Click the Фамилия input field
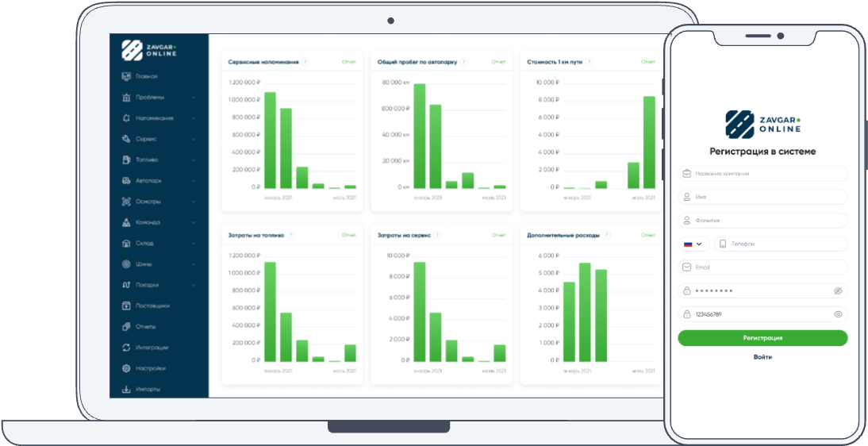The width and height of the screenshot is (868, 446). pyautogui.click(x=762, y=221)
